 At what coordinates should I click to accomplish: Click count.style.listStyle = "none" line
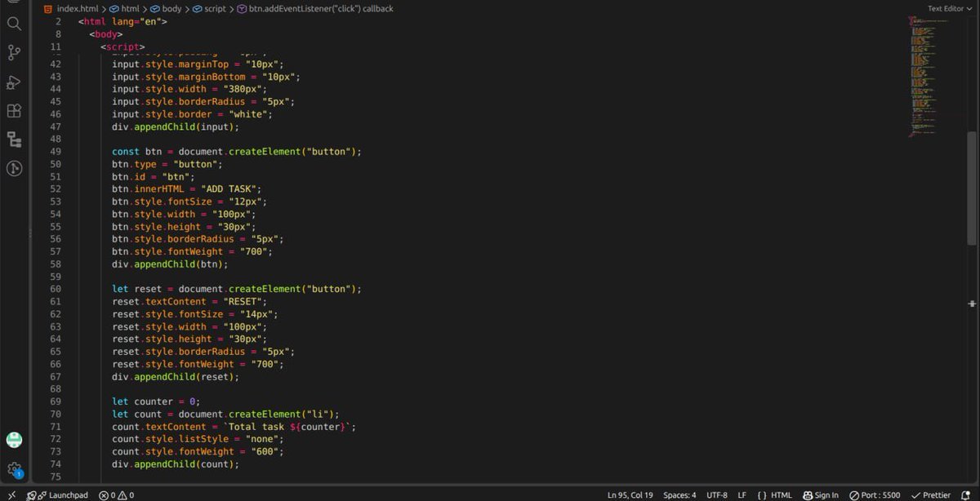pyautogui.click(x=198, y=439)
